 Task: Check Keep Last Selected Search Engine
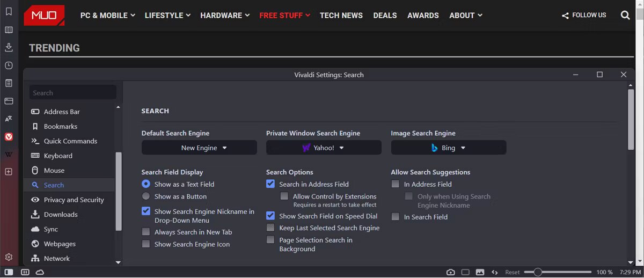tap(270, 228)
